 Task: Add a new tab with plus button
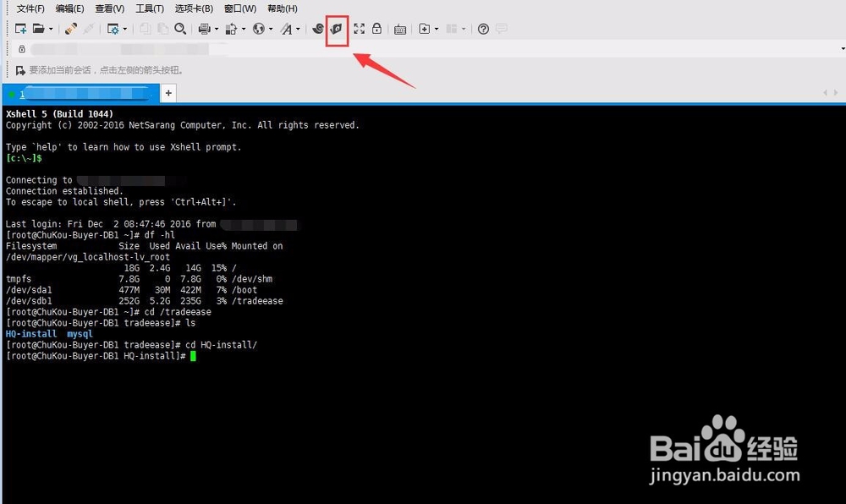click(168, 93)
